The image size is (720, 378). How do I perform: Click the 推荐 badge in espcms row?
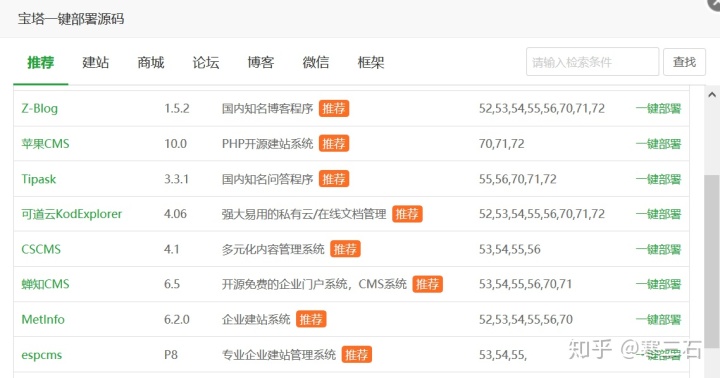[357, 355]
